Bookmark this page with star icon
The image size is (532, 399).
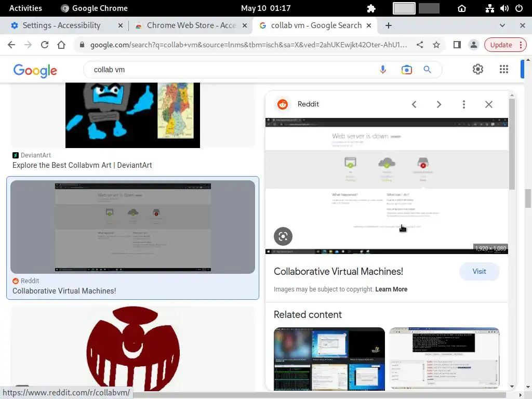pos(436,45)
